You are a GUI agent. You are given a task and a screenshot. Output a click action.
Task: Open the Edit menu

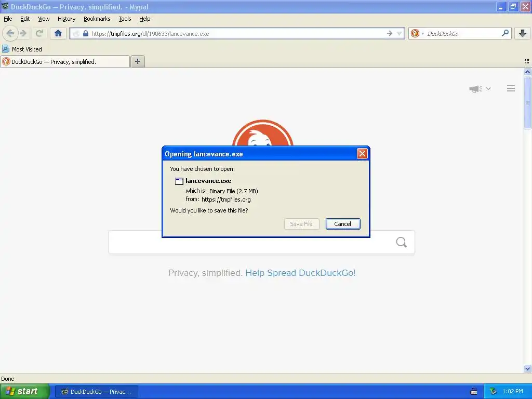(x=25, y=19)
